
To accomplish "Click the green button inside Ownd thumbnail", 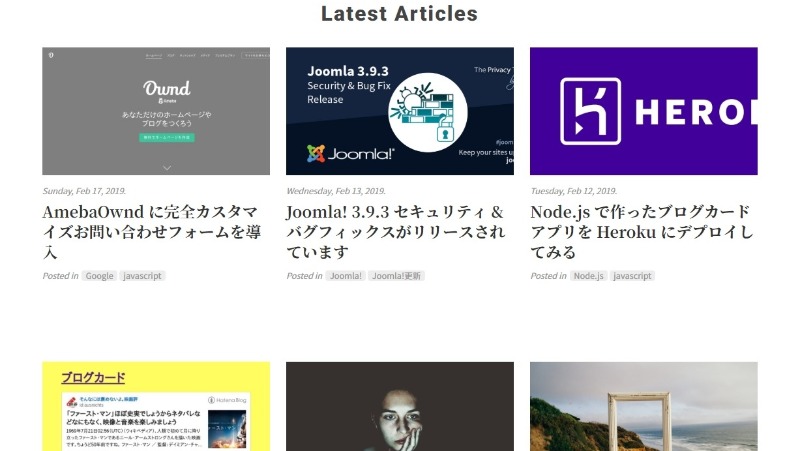I will pyautogui.click(x=167, y=137).
